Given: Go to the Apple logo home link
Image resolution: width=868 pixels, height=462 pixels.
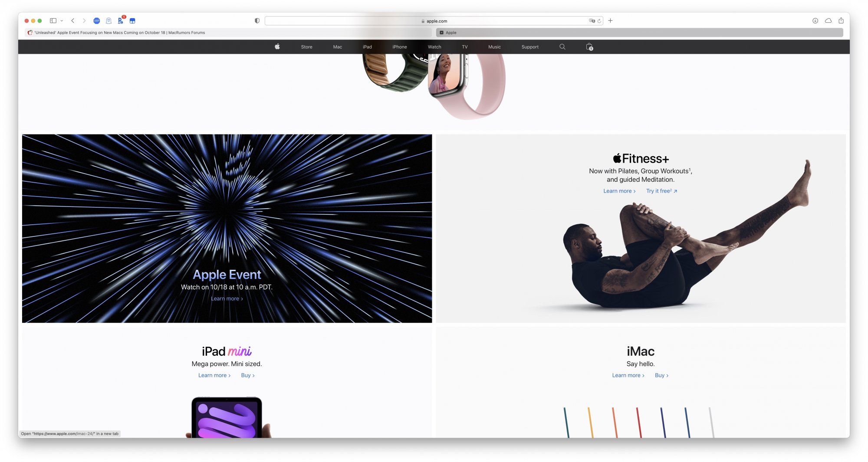Looking at the screenshot, I should click(x=277, y=46).
